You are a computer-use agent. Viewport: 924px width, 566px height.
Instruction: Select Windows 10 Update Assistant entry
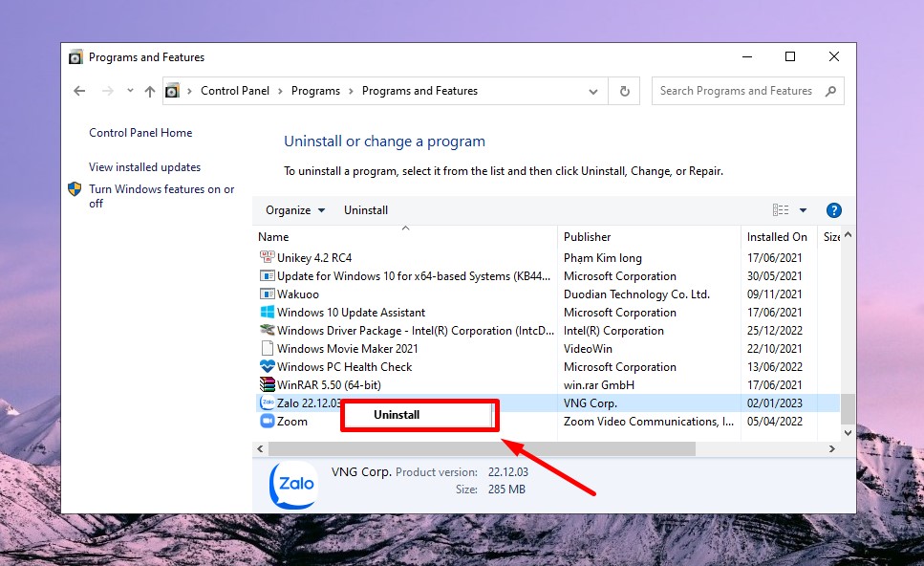coord(351,313)
